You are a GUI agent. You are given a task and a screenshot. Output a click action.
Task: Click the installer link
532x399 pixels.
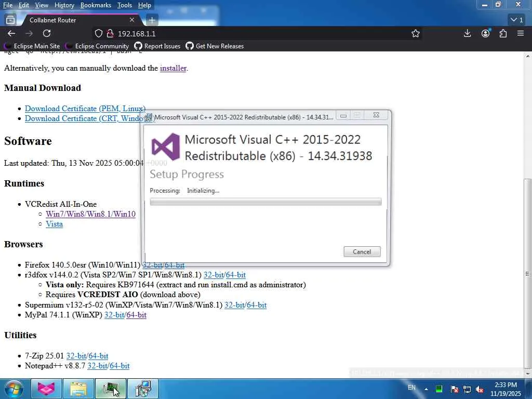coord(173,68)
